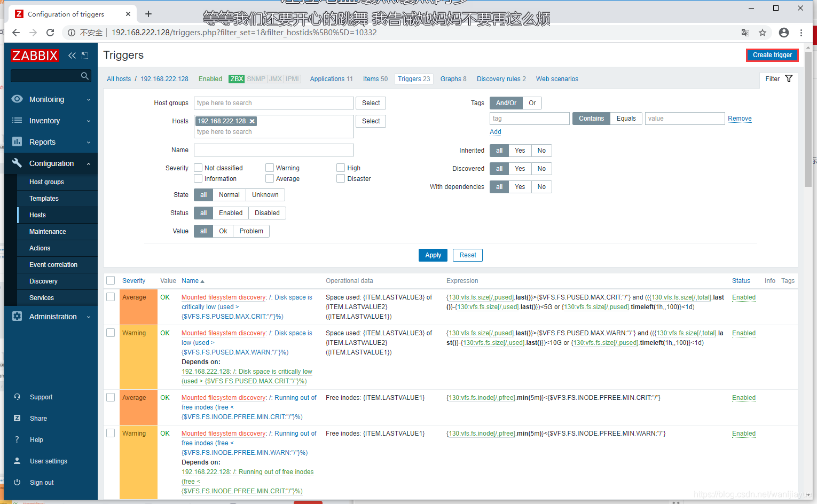The width and height of the screenshot is (817, 504).
Task: Click the Name filter input field
Action: point(274,150)
